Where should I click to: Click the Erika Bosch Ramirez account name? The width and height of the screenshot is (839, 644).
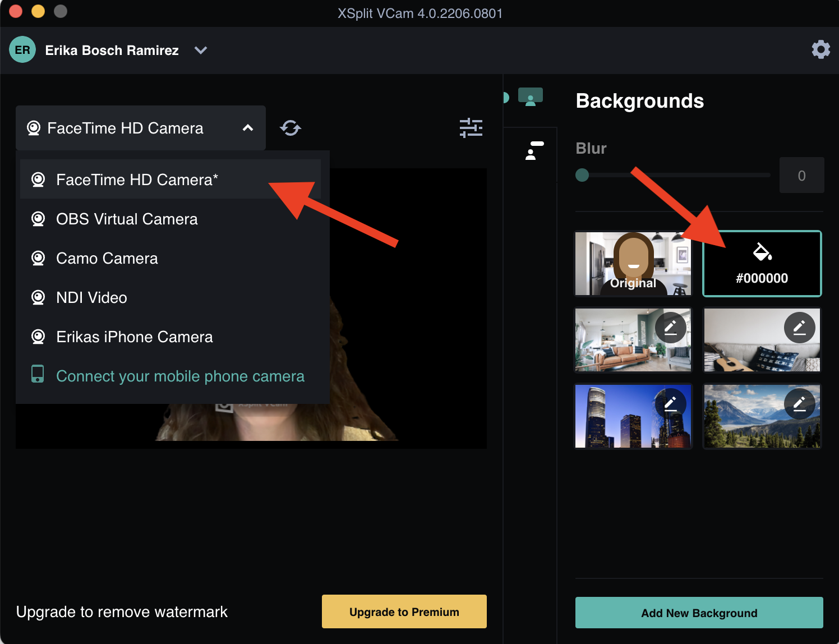point(112,50)
